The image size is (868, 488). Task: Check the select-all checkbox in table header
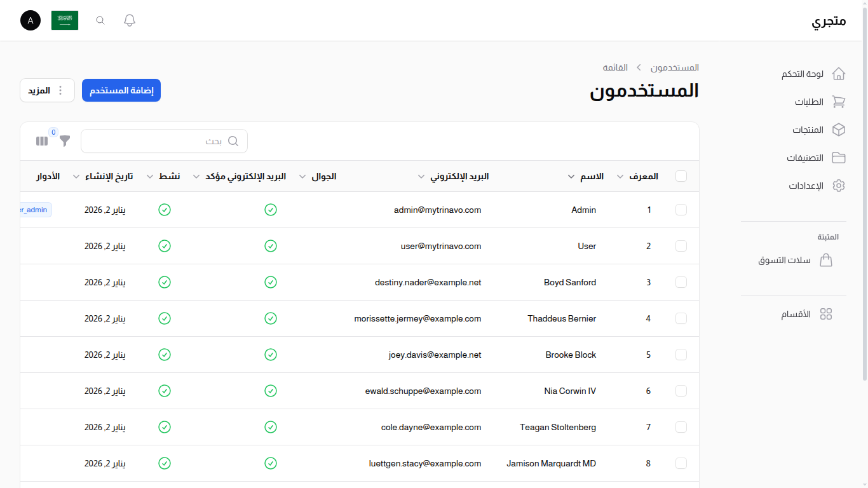pos(681,176)
